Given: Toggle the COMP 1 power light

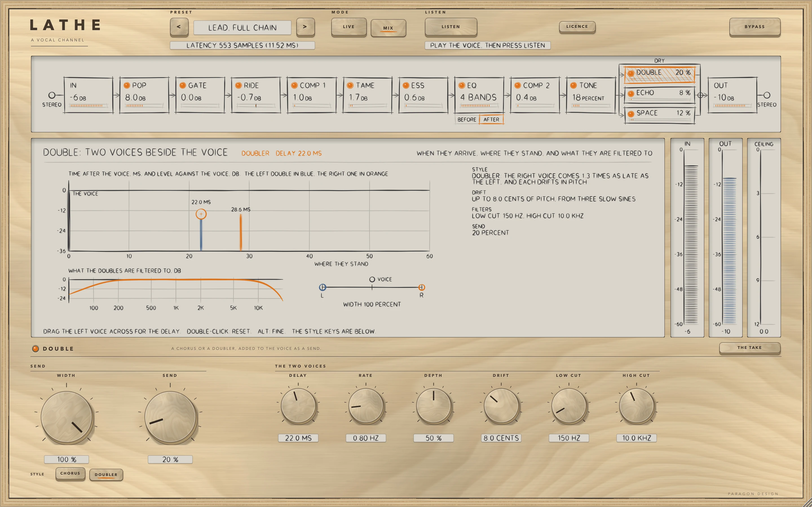Looking at the screenshot, I should click(x=294, y=86).
